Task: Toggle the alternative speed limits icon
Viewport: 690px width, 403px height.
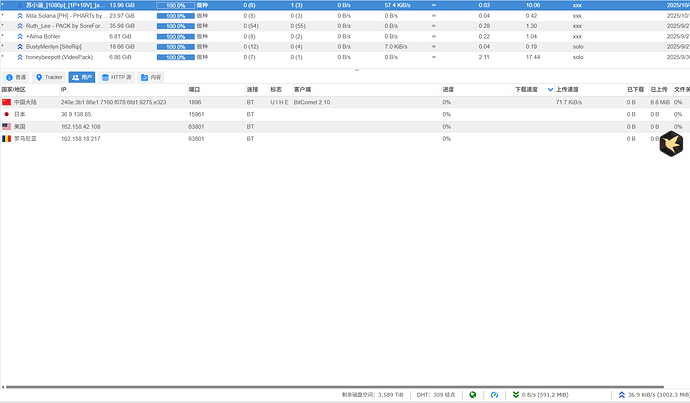Action: pyautogui.click(x=493, y=395)
